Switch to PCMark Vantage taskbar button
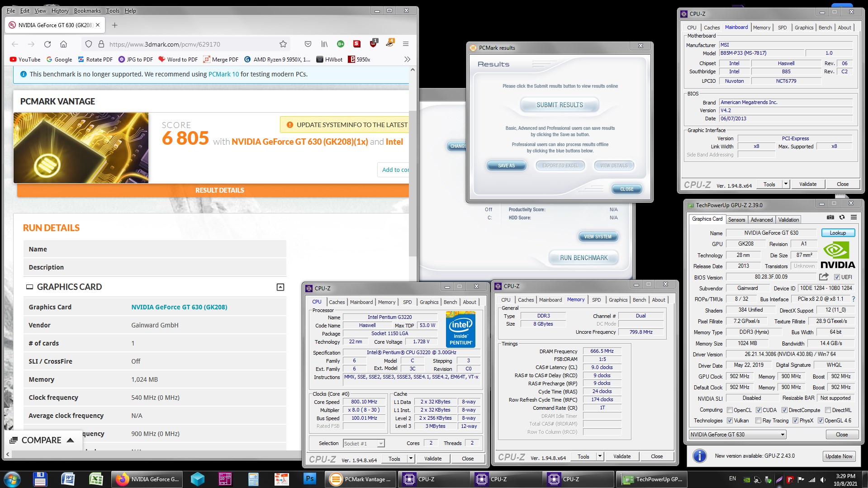Screen dimensions: 868x488 (360, 479)
